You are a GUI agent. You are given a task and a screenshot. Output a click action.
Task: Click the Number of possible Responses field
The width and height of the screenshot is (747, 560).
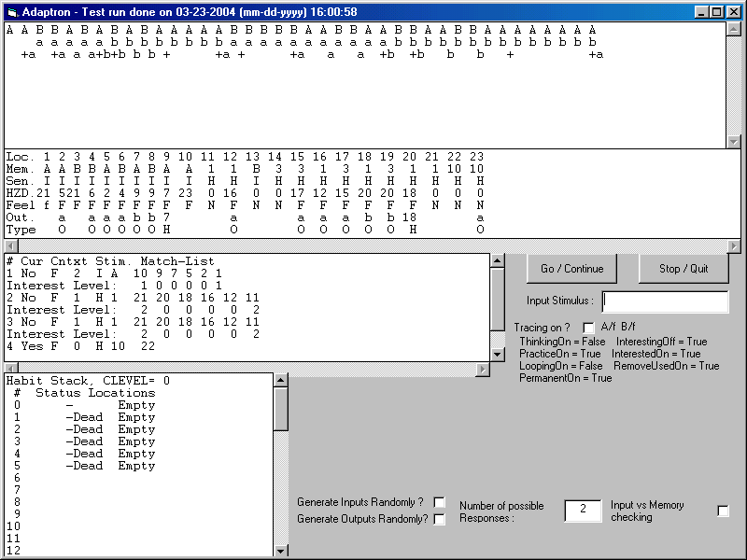click(x=583, y=511)
